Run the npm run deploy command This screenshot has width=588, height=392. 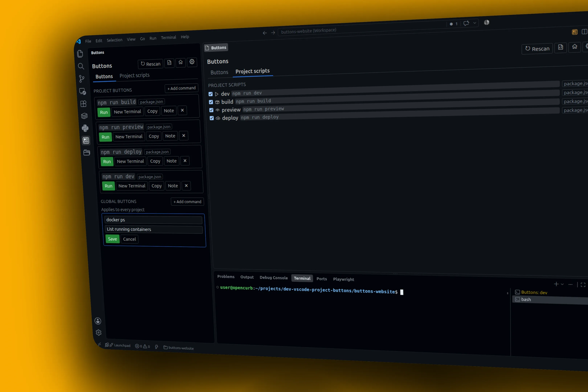coord(107,162)
